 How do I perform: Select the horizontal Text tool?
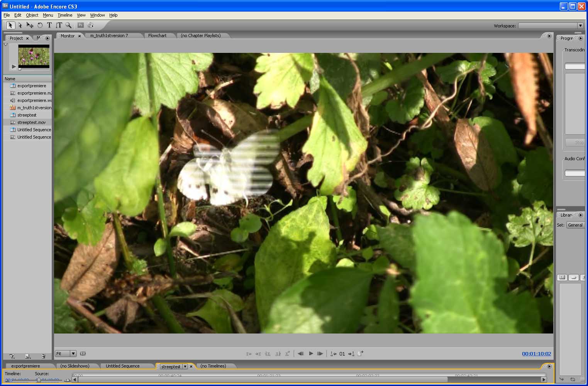(x=49, y=25)
